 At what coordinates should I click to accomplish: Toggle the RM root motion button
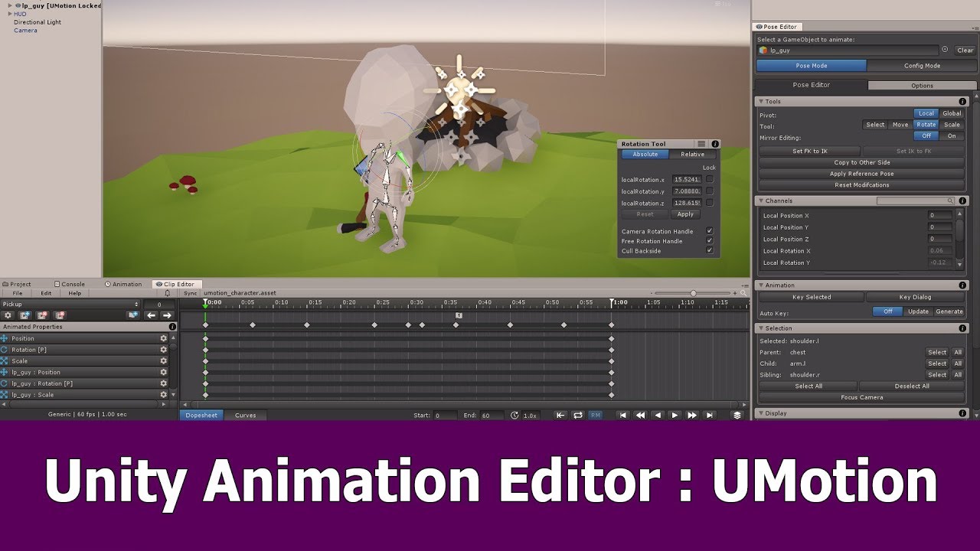595,416
